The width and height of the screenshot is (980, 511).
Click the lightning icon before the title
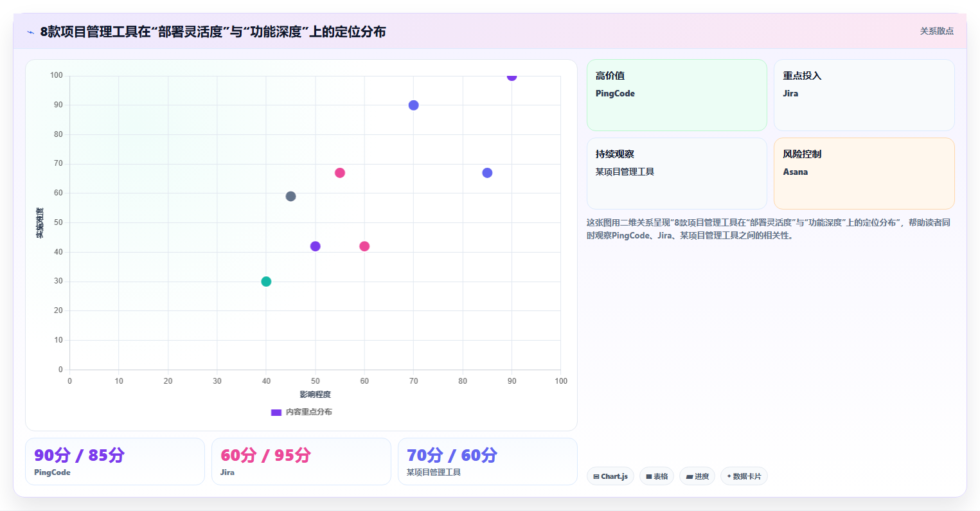click(30, 32)
